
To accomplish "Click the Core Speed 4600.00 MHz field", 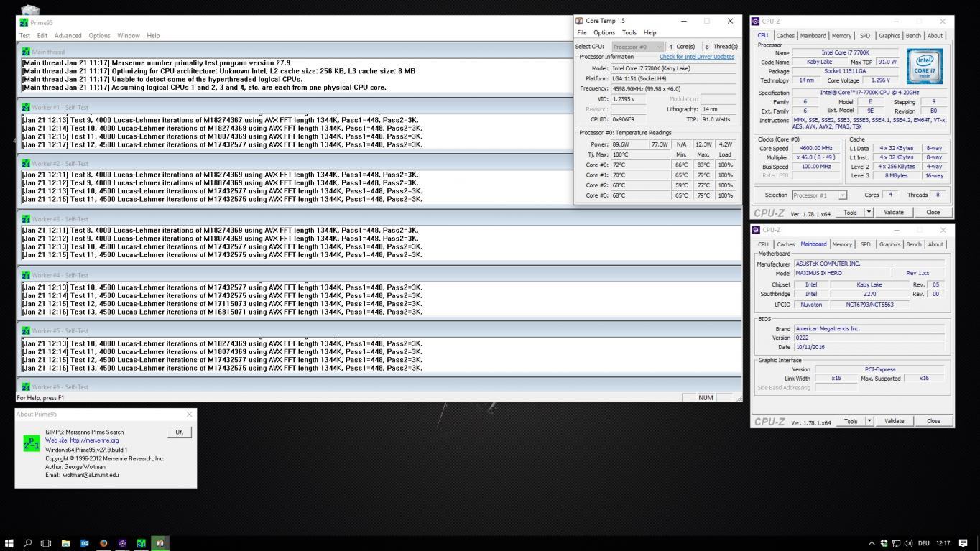I will [x=816, y=148].
